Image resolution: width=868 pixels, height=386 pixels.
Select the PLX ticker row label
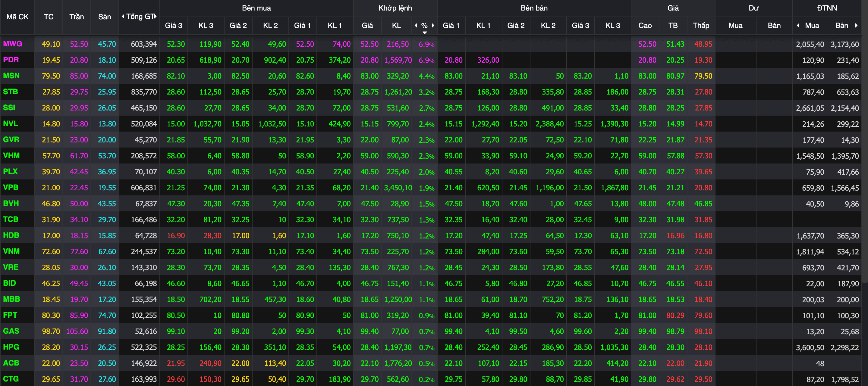tap(10, 171)
